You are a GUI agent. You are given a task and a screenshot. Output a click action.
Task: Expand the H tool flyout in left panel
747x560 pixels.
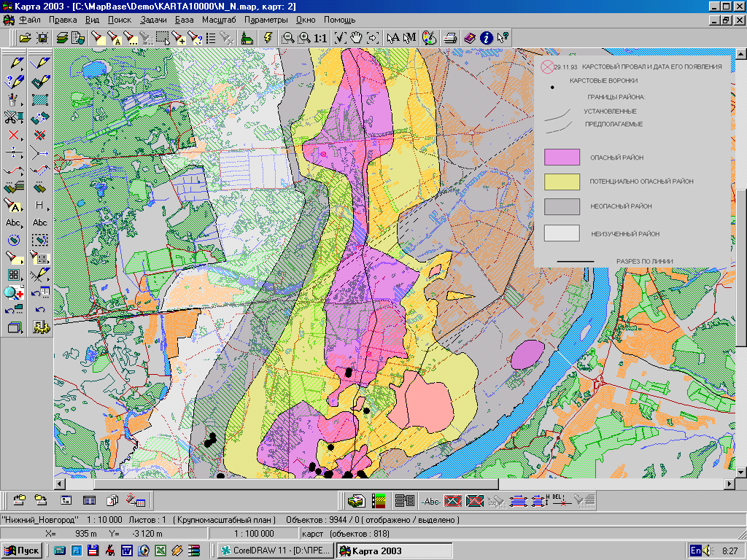coord(50,209)
